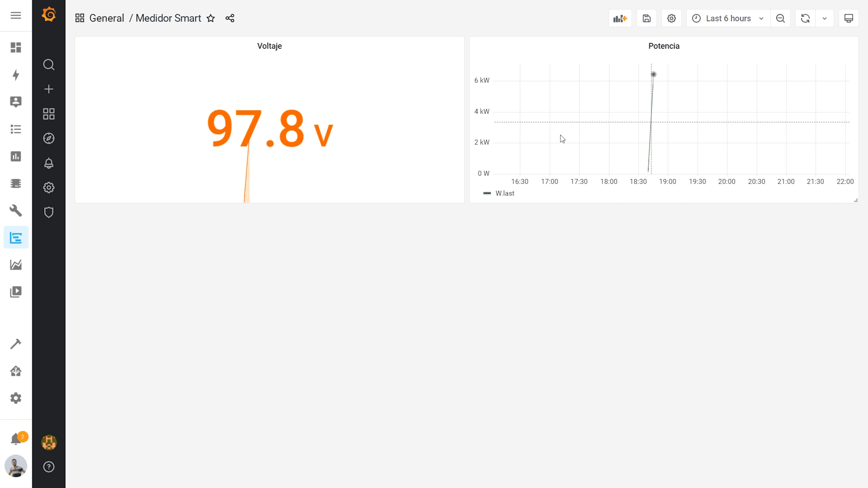Open Alerting via the bell icon in sidebar
The image size is (868, 488).
pos(48,163)
